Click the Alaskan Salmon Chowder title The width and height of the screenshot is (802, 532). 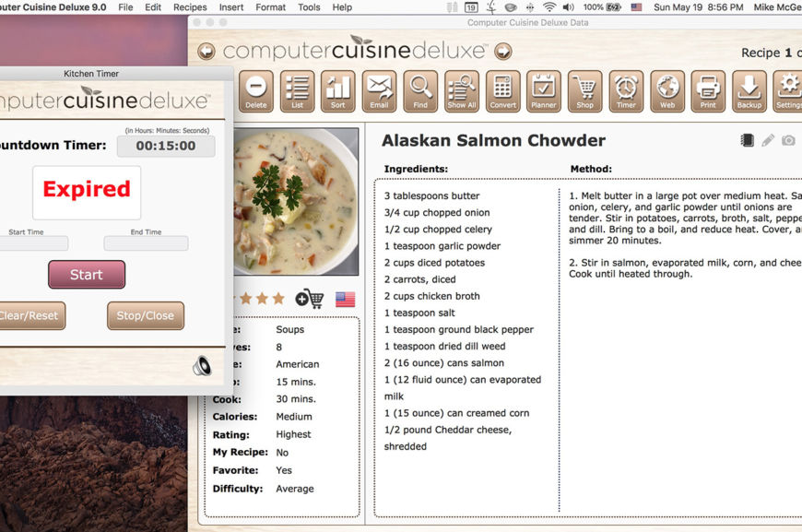click(x=493, y=140)
